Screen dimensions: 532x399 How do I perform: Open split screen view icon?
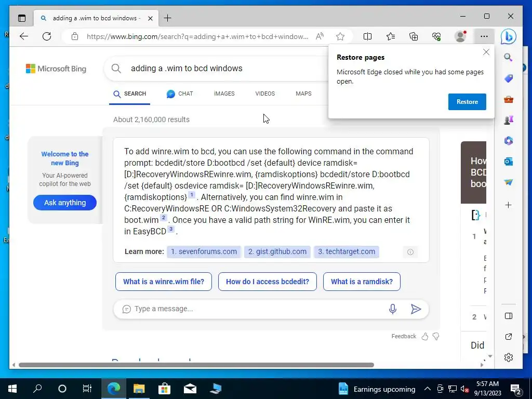pos(367,36)
